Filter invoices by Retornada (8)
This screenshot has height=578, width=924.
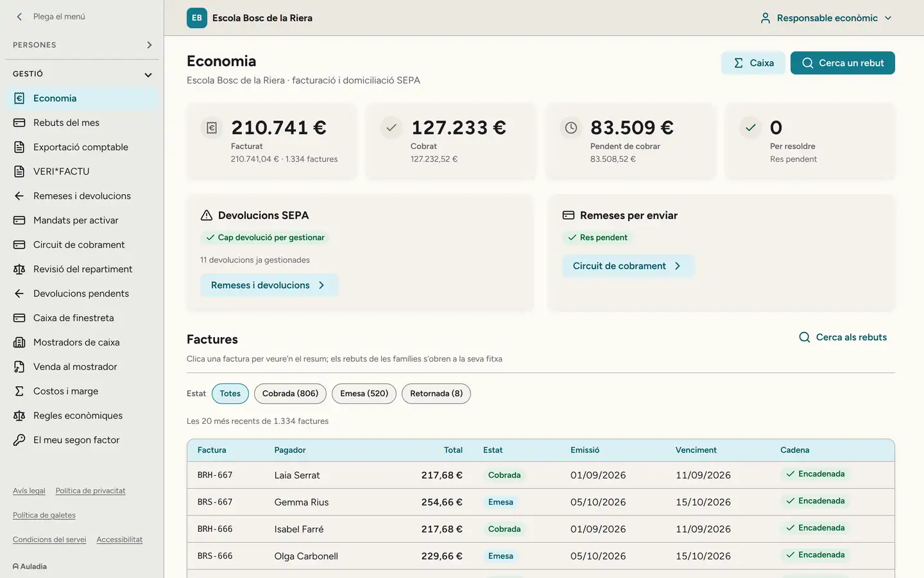pyautogui.click(x=436, y=394)
